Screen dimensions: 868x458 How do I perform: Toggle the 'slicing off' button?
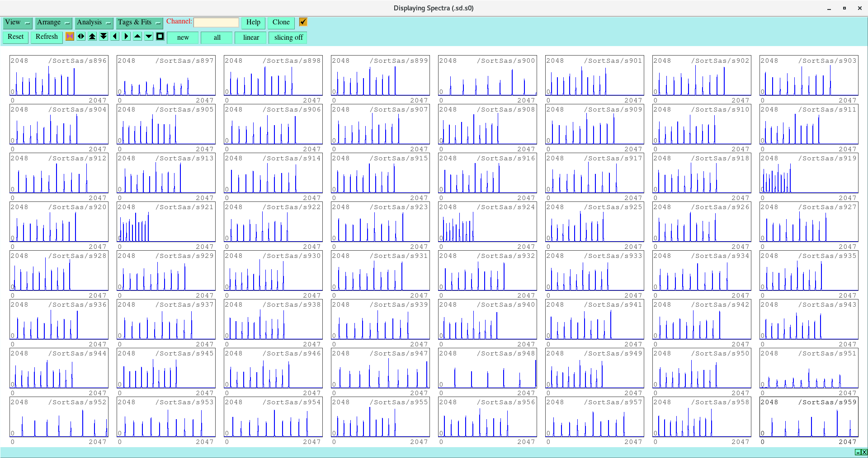click(x=288, y=37)
